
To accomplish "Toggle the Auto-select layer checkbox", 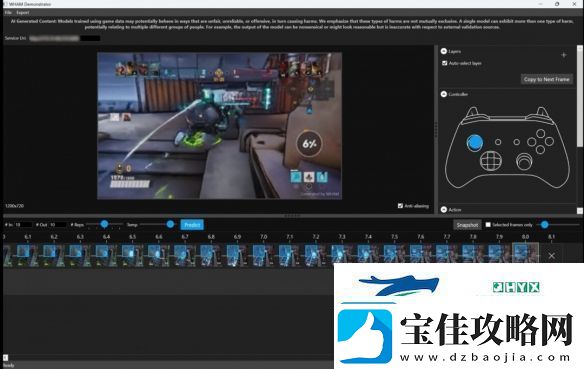I will pyautogui.click(x=444, y=63).
